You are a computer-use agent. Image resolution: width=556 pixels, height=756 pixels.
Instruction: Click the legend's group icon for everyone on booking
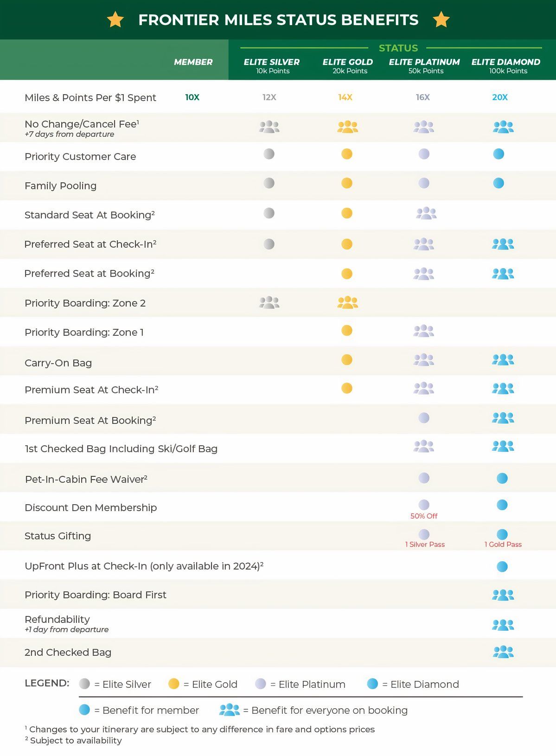point(230,710)
